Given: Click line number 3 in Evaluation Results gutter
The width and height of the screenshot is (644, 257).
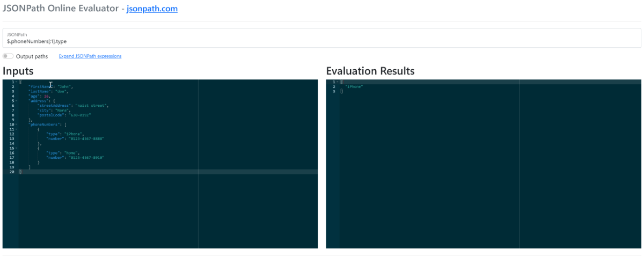Looking at the screenshot, I should (334, 91).
